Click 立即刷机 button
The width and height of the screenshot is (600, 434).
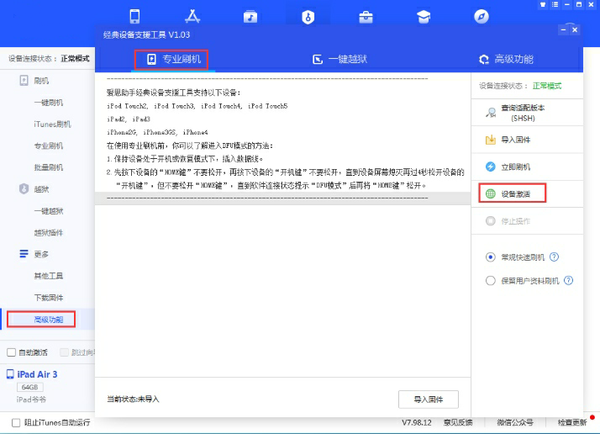(527, 167)
